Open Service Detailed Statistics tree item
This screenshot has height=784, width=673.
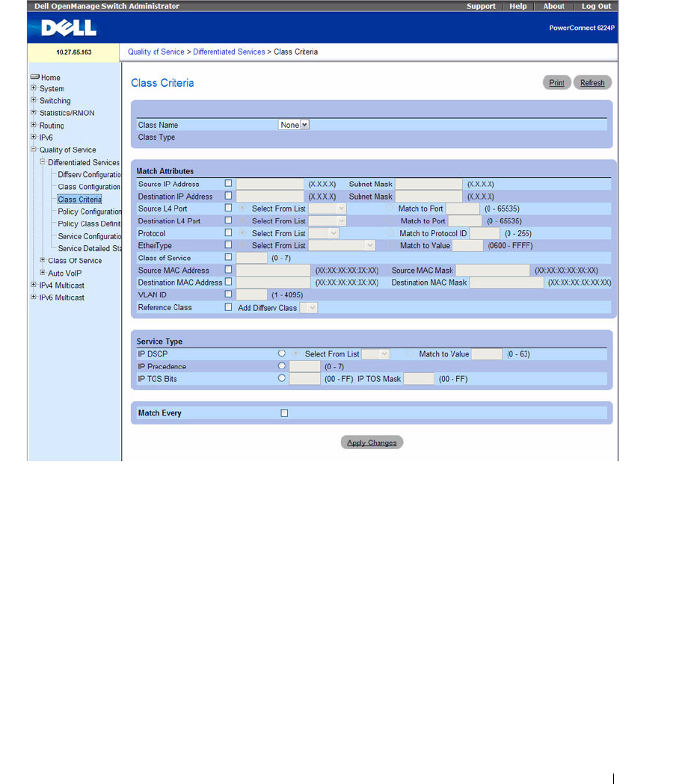coord(90,248)
